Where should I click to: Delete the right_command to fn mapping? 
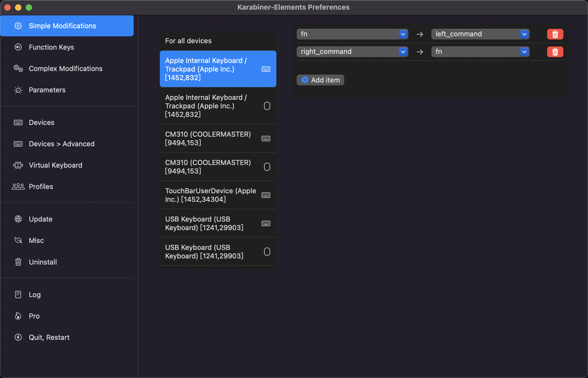tap(555, 52)
